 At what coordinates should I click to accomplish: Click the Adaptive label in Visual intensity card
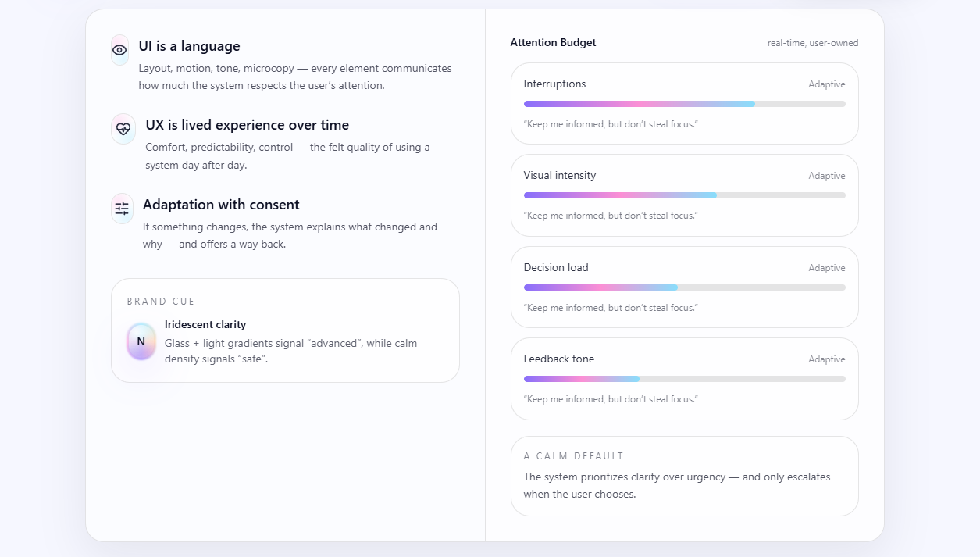pyautogui.click(x=826, y=176)
